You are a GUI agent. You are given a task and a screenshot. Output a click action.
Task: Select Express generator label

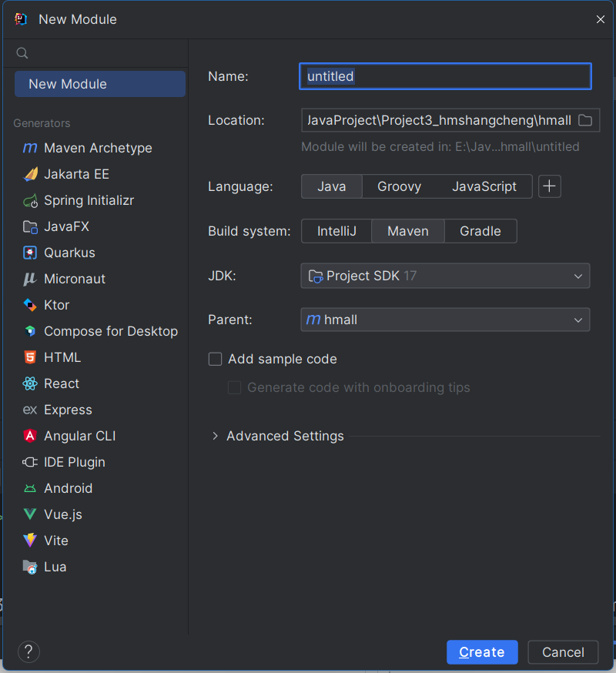pyautogui.click(x=69, y=410)
